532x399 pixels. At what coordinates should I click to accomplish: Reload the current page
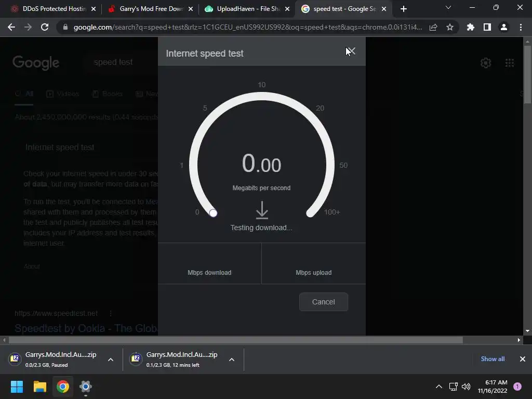click(x=45, y=27)
